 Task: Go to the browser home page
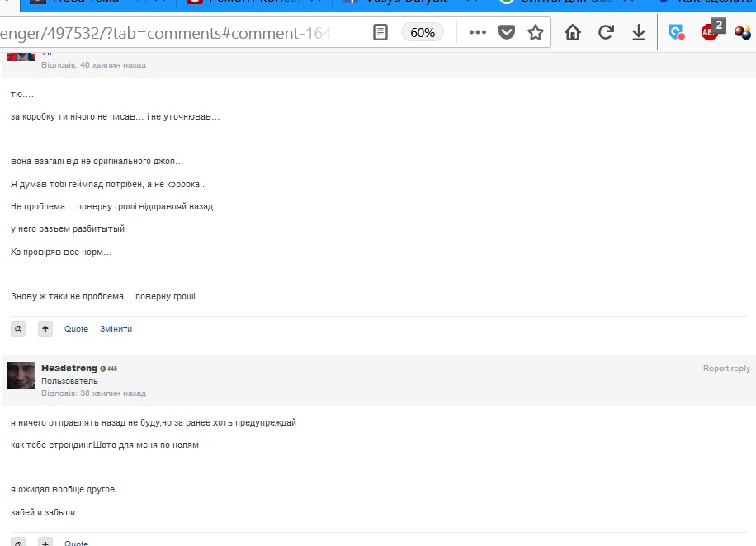(x=573, y=33)
